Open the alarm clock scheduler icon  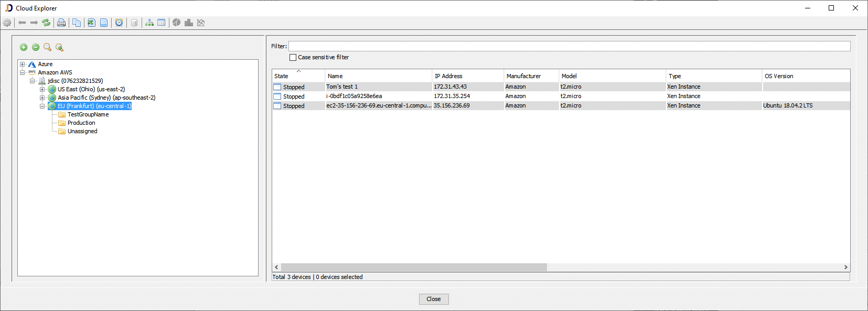coord(119,23)
